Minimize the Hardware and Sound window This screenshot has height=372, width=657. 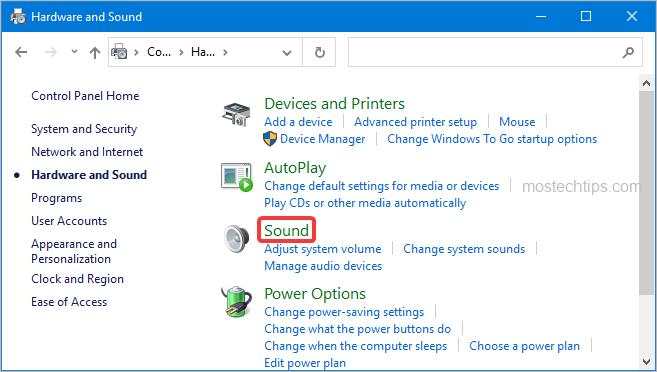pyautogui.click(x=541, y=17)
